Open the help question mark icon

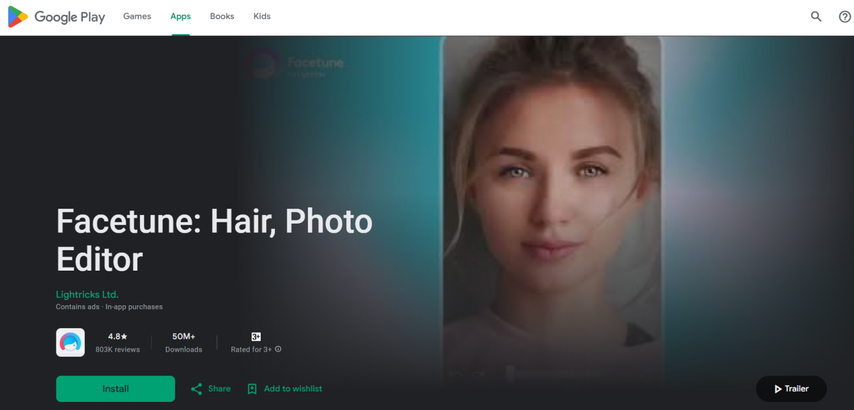(x=845, y=17)
